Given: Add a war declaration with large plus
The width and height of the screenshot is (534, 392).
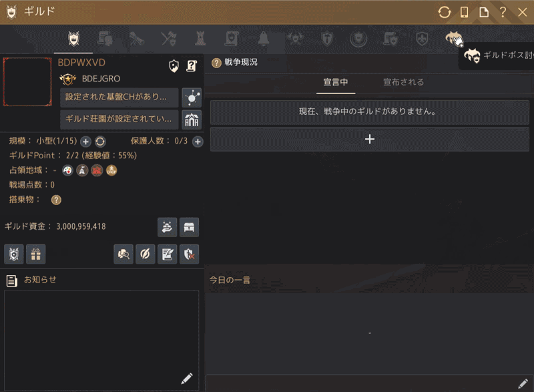Looking at the screenshot, I should (x=369, y=139).
